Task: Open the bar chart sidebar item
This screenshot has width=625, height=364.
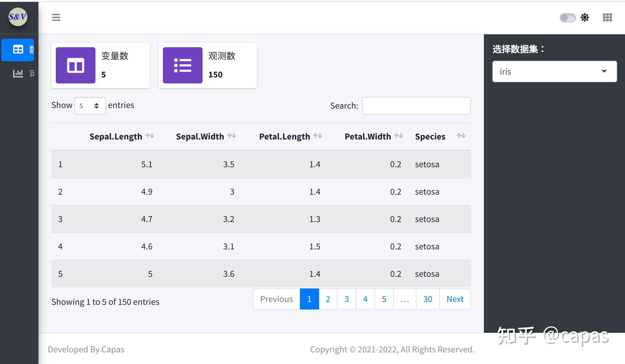Action: [18, 73]
